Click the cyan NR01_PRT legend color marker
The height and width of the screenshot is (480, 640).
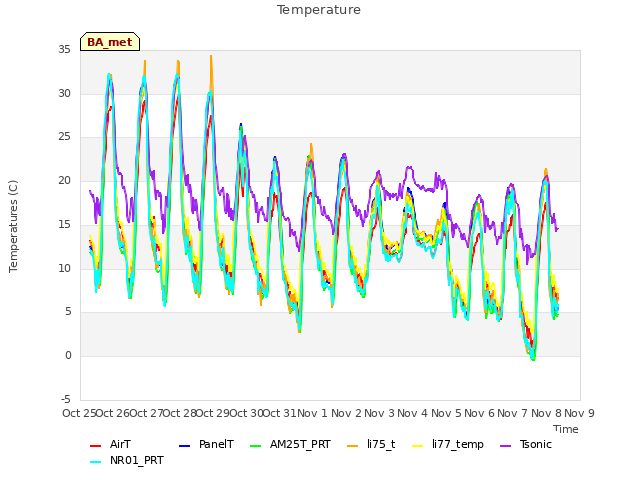tap(95, 462)
